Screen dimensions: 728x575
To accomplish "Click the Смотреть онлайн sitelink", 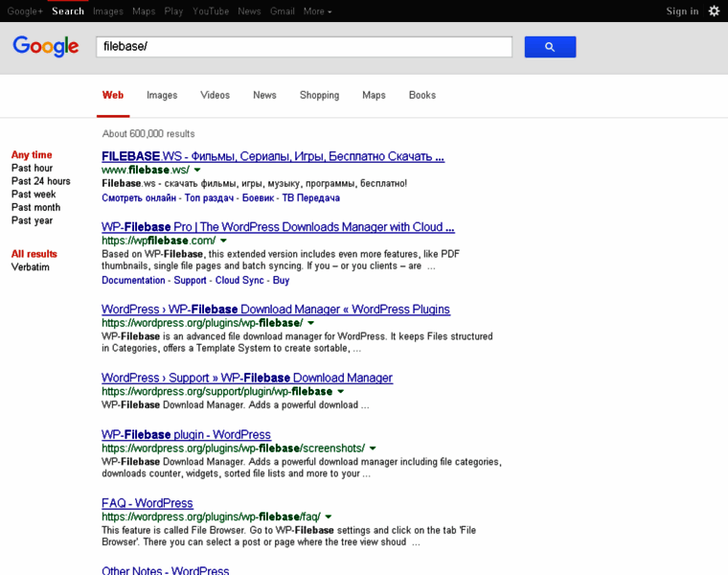I will [x=139, y=197].
